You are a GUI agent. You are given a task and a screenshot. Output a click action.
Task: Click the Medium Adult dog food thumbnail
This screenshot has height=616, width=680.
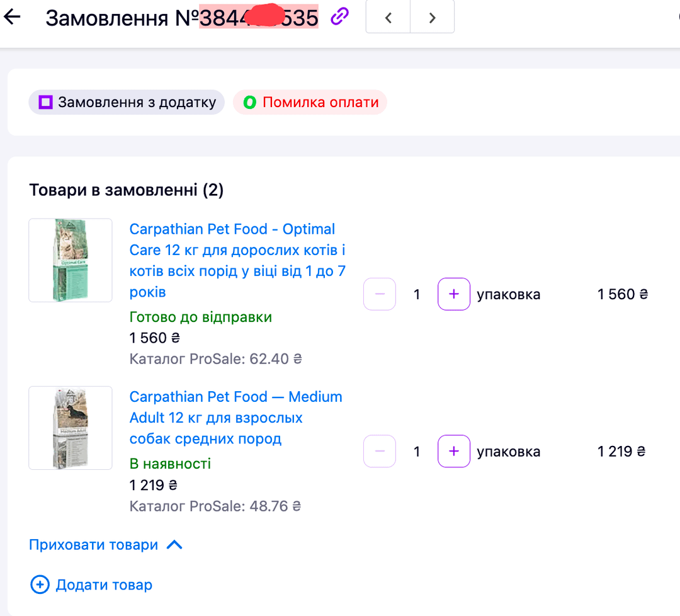click(x=71, y=428)
